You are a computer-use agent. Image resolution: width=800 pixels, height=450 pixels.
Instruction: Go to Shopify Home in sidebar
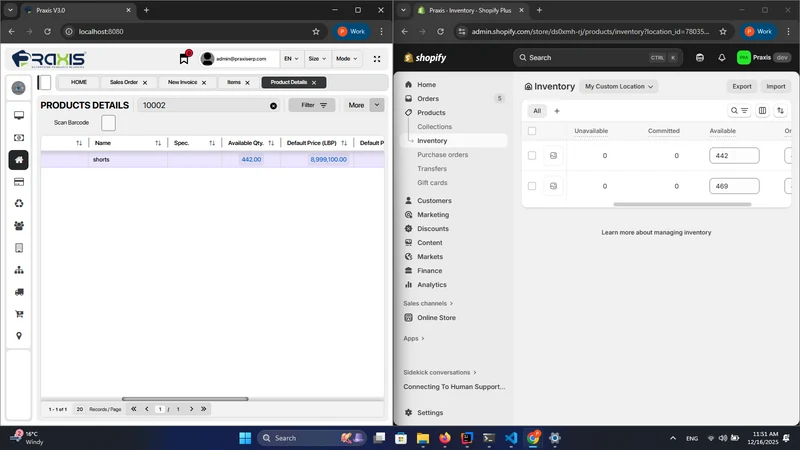[x=427, y=85]
